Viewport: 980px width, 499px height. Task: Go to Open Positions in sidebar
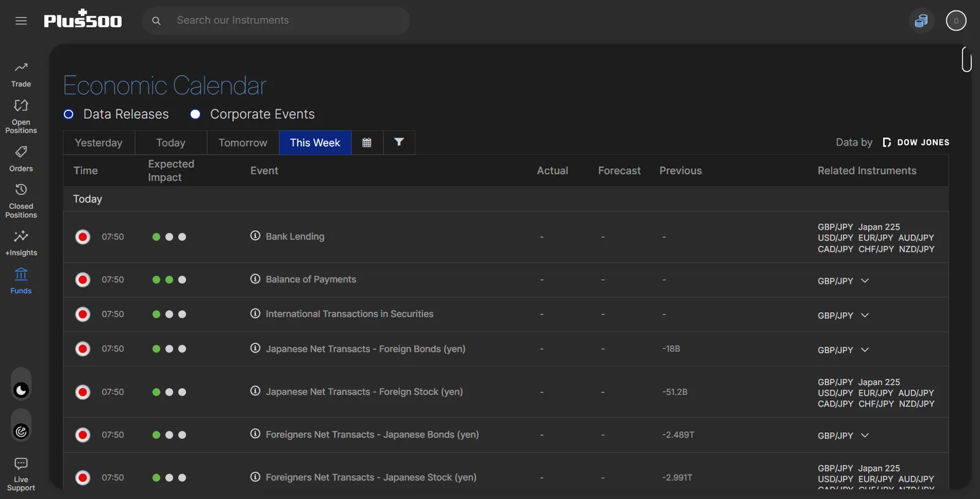pyautogui.click(x=21, y=116)
